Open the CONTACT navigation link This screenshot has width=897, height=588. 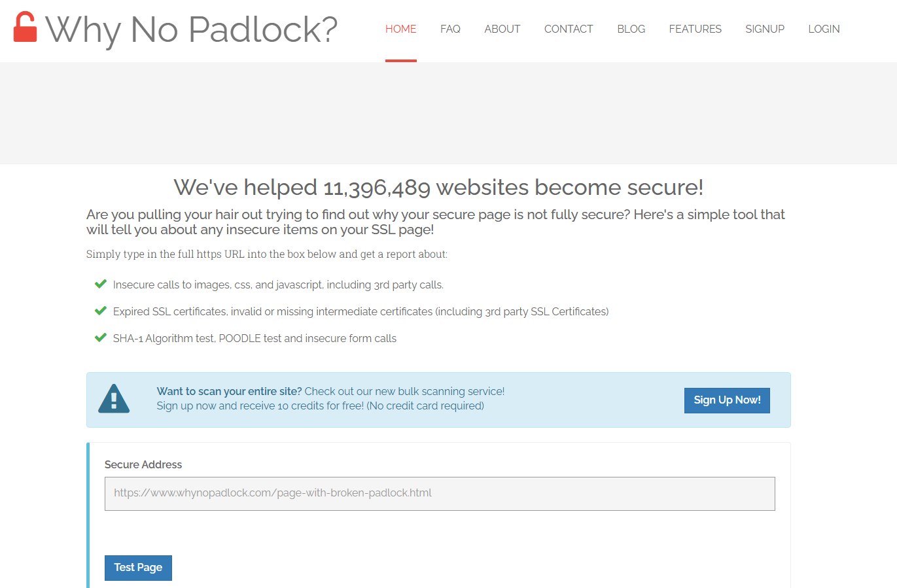coord(569,29)
